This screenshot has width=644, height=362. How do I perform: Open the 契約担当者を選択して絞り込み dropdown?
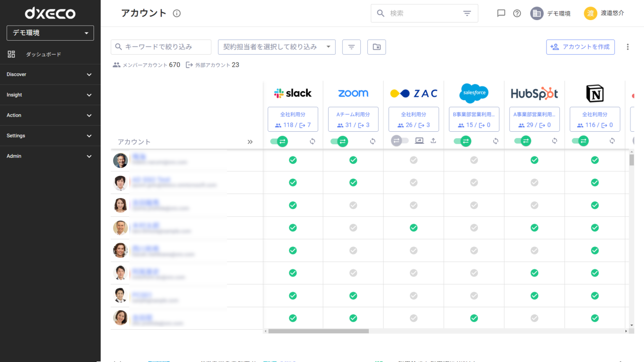[x=277, y=47]
